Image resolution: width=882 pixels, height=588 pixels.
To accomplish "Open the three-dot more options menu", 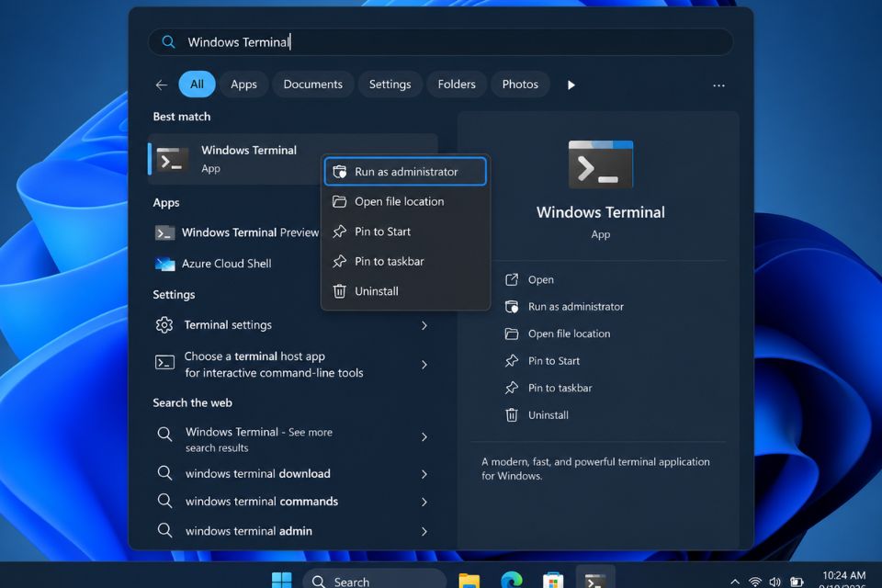I will tap(718, 85).
